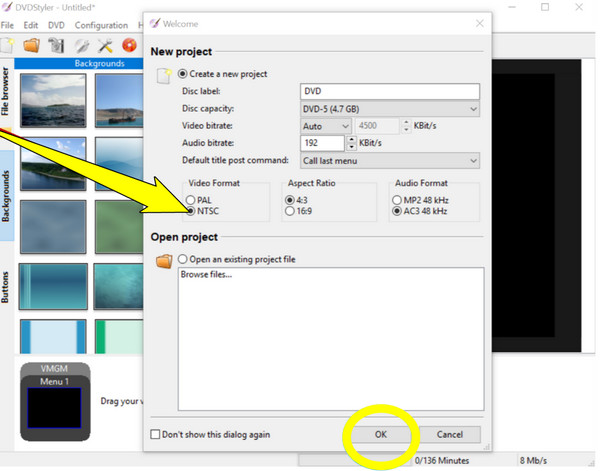
Task: Click the Audio bitrate 192 field
Action: pyautogui.click(x=323, y=143)
